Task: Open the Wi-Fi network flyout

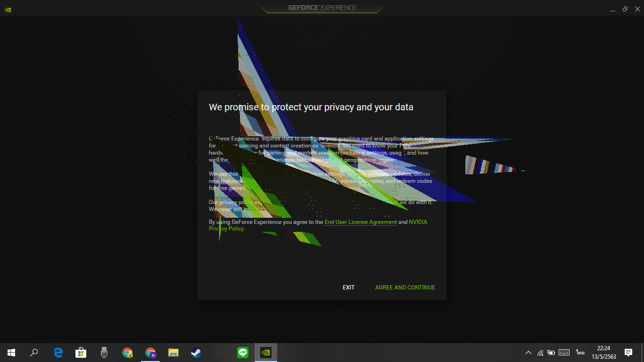Action: 540,353
